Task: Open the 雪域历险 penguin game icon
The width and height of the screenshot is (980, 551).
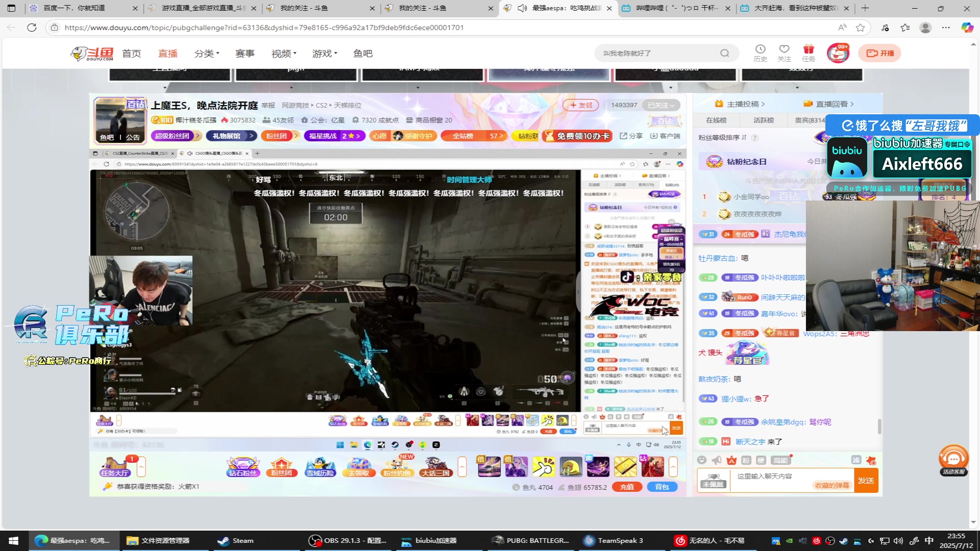Action: [320, 467]
